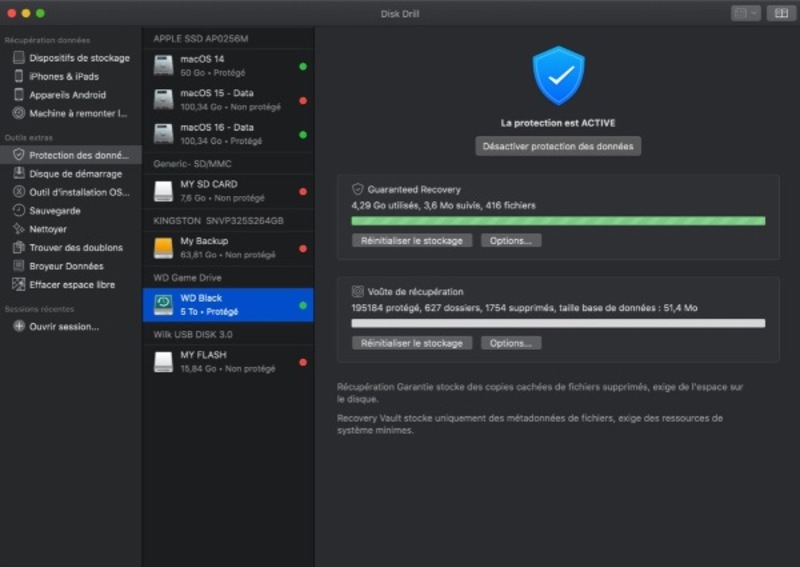Open Guaranteed Recovery Options
Viewport: 800px width, 567px height.
pyautogui.click(x=511, y=240)
